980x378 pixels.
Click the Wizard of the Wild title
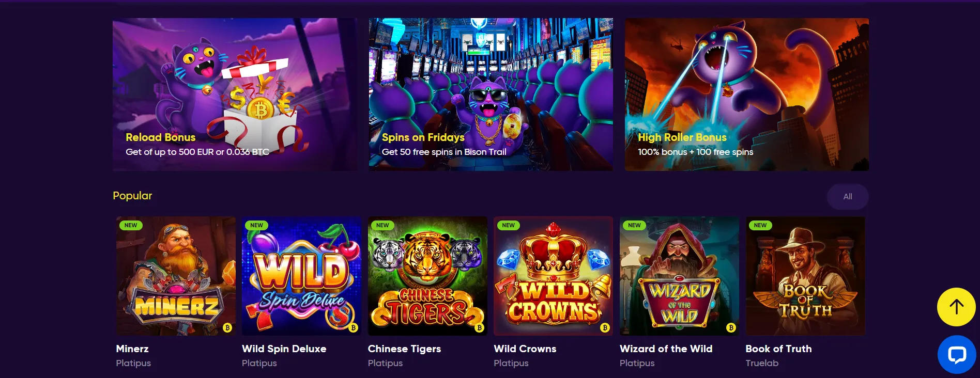pos(666,349)
